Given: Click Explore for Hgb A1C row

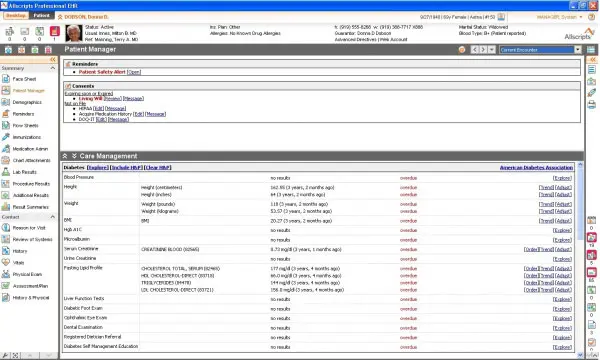Looking at the screenshot, I should [562, 230].
